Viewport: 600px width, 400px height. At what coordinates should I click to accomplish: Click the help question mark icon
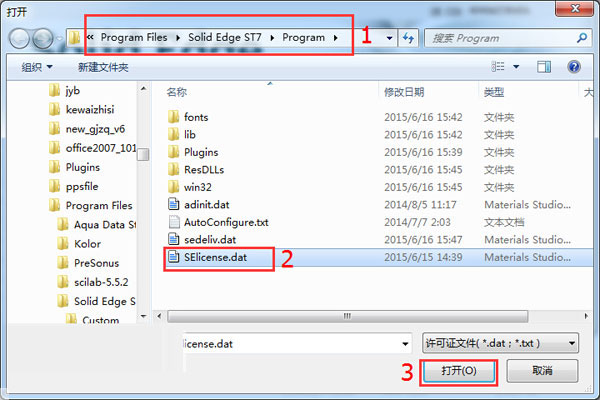click(574, 67)
